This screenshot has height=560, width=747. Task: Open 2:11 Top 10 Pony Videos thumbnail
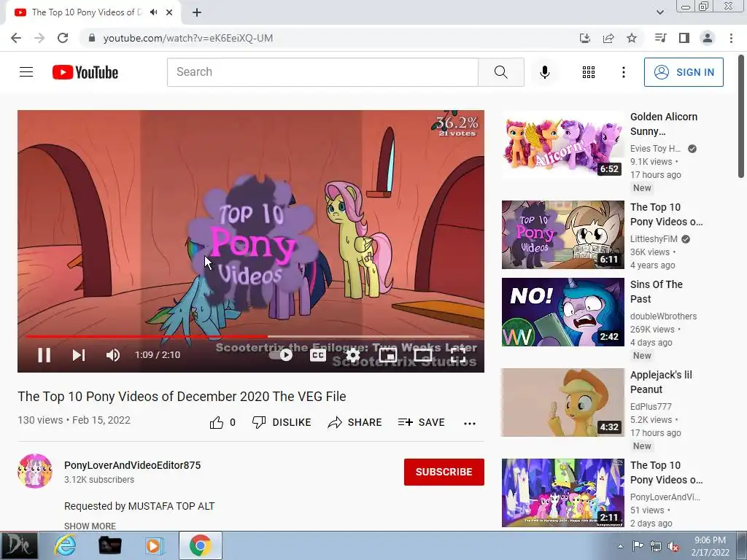coord(562,493)
